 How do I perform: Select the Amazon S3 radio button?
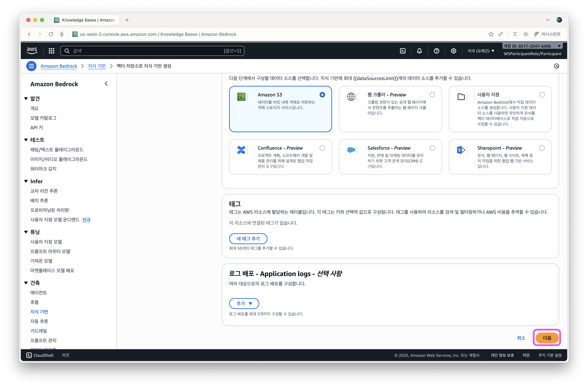[322, 95]
